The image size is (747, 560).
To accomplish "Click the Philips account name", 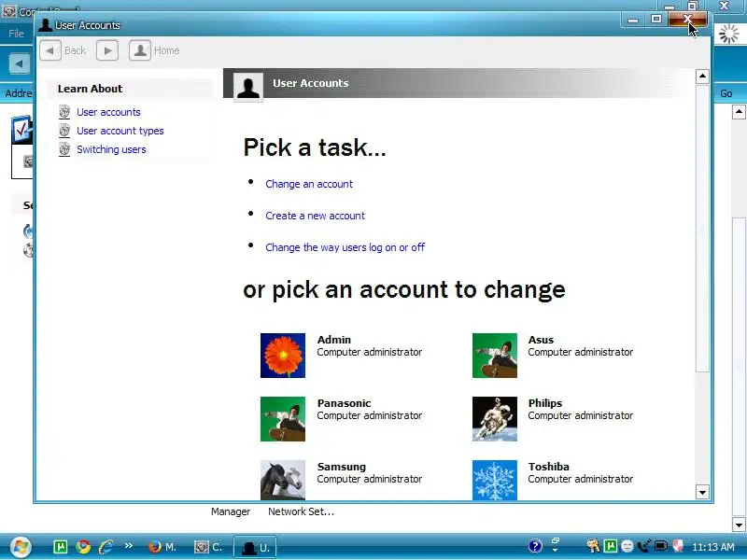I will click(x=545, y=403).
